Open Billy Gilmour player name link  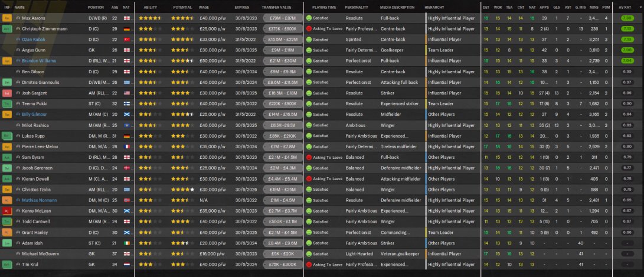click(x=34, y=114)
